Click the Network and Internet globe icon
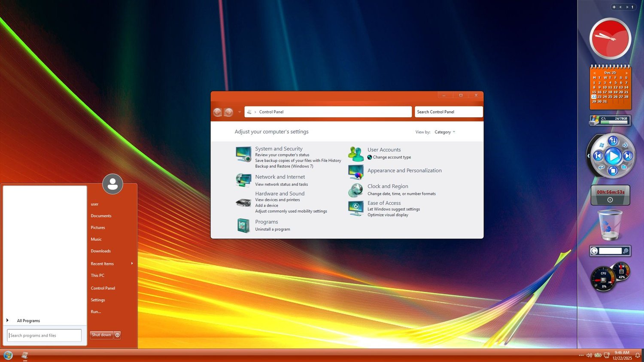 (x=243, y=180)
